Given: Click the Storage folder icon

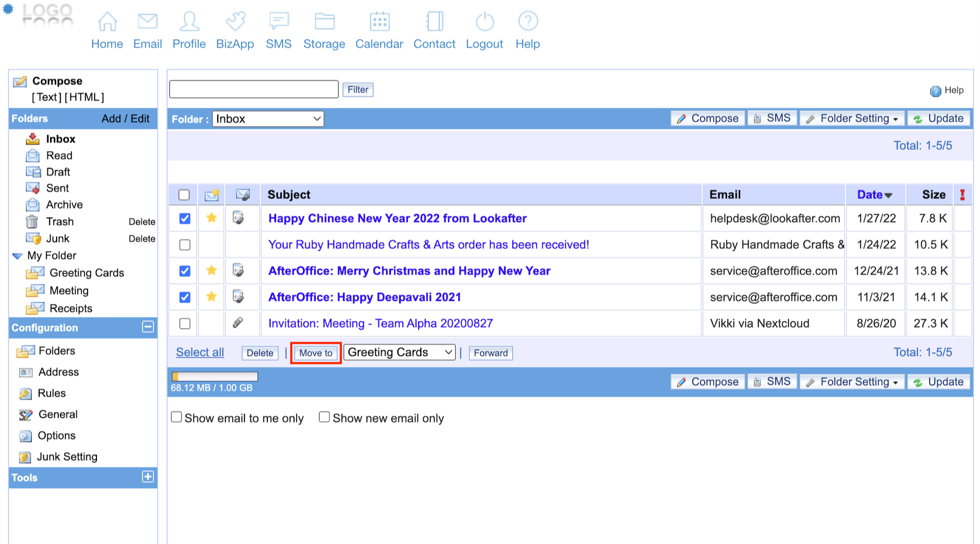Looking at the screenshot, I should [x=324, y=22].
